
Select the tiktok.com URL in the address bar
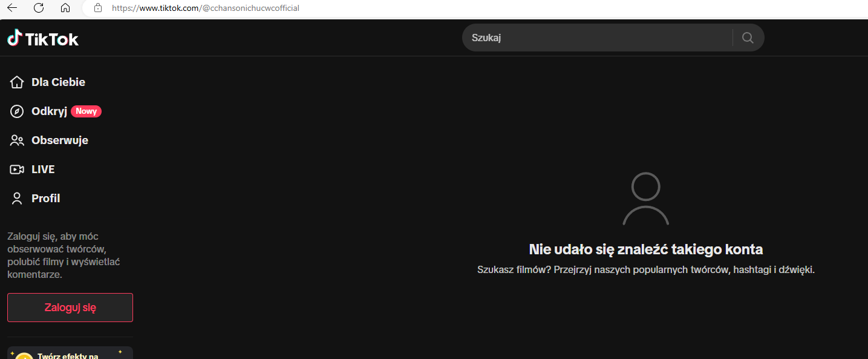206,8
